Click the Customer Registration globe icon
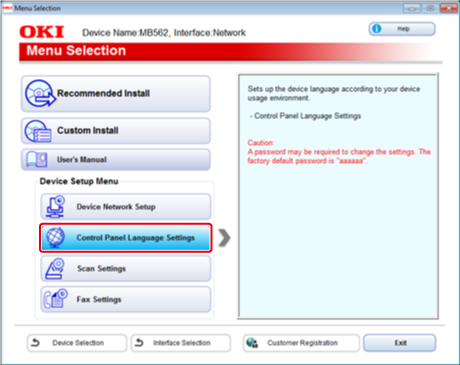 (252, 343)
